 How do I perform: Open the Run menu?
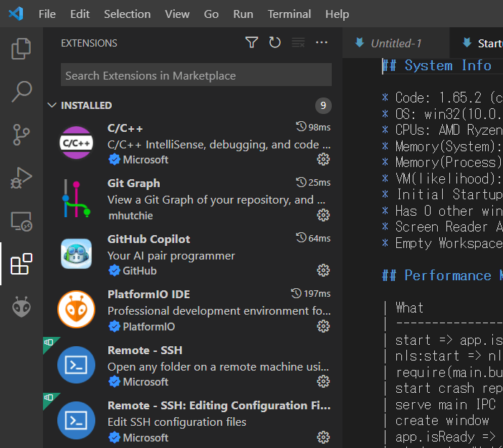243,14
